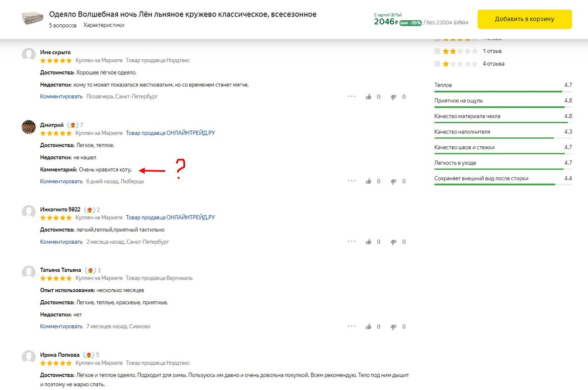Toggle the four-star rating filter checkbox
This screenshot has height=390, width=588.
(437, 40)
